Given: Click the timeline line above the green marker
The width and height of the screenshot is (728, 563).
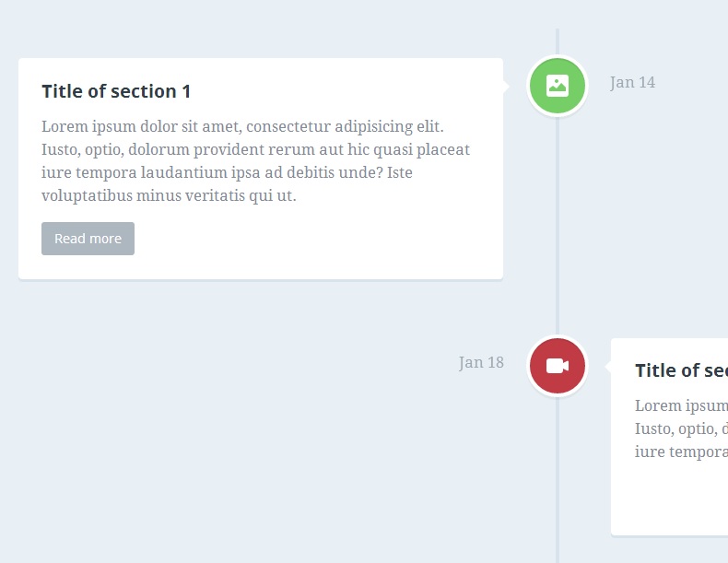Looking at the screenshot, I should pos(558,41).
